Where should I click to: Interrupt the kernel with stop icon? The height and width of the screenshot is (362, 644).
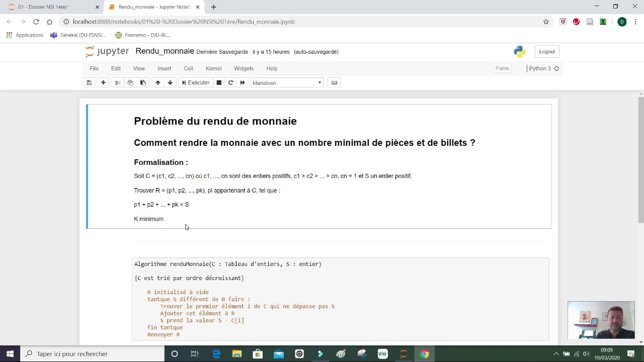[x=219, y=82]
